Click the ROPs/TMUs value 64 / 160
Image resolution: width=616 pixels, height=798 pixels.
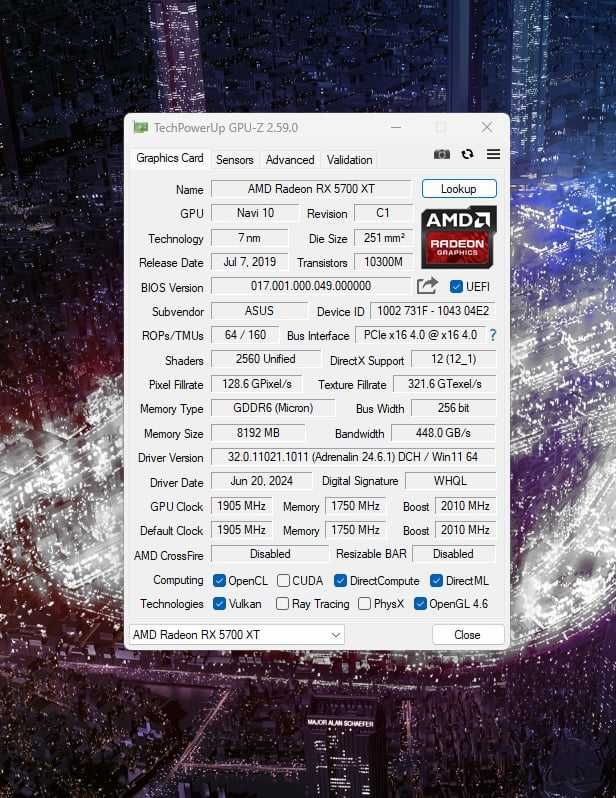[x=245, y=335]
